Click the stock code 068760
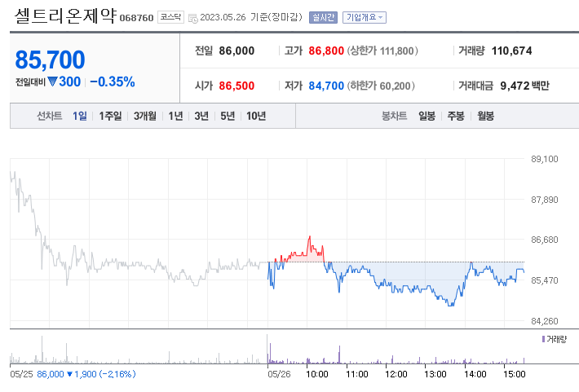 [x=136, y=18]
